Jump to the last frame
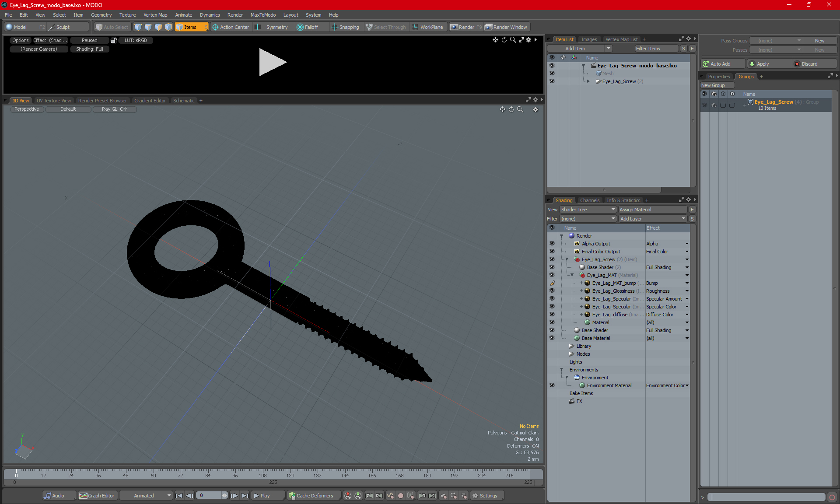Image resolution: width=840 pixels, height=504 pixels. click(x=245, y=496)
